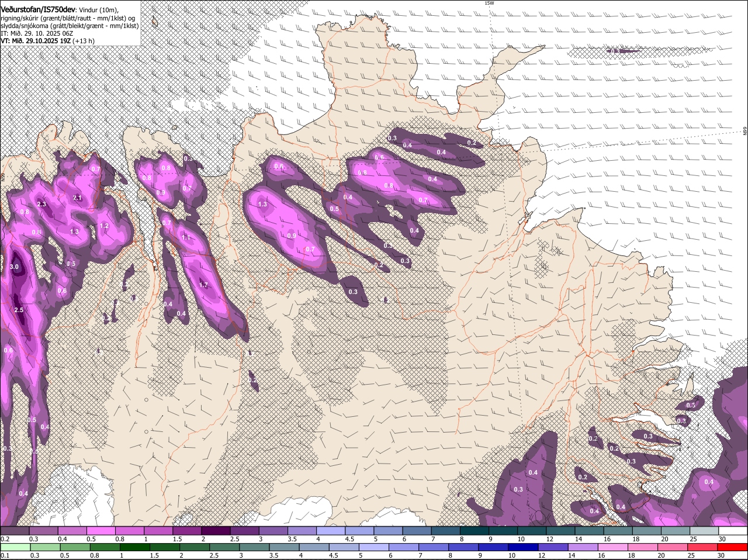748x560 pixels.
Task: Choose lower legend swatch above the 6 label
Action: point(404,547)
